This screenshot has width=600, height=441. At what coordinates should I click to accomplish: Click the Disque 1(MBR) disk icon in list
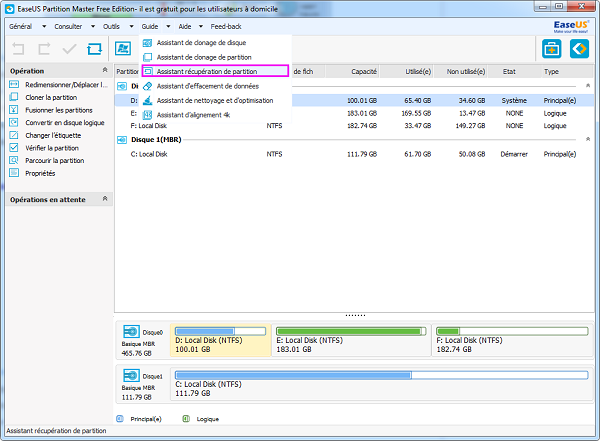(122, 140)
